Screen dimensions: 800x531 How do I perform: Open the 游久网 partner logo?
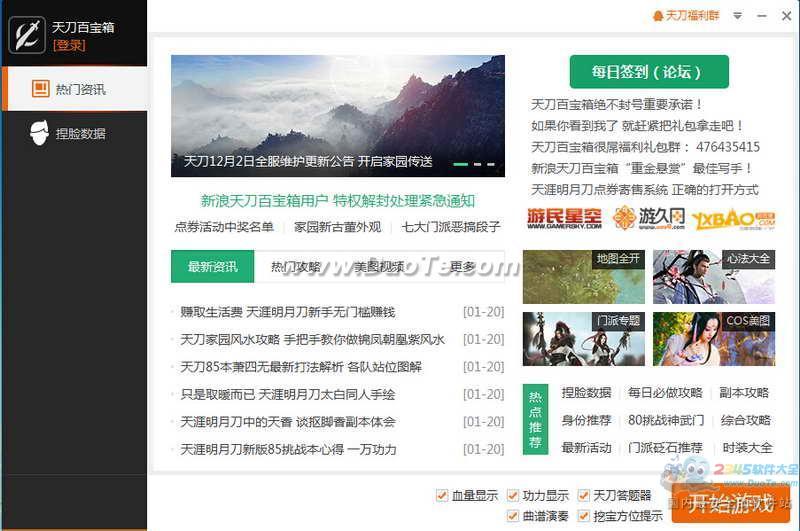[x=648, y=218]
